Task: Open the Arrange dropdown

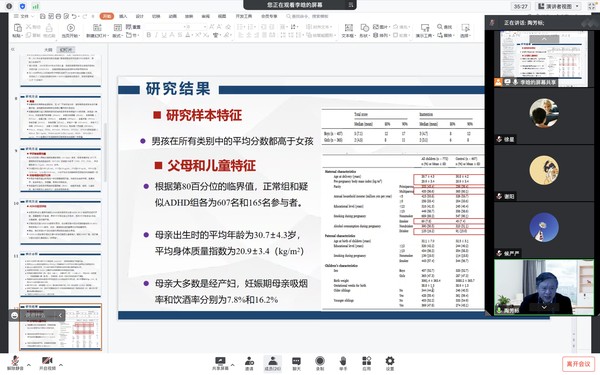Action: (x=381, y=35)
